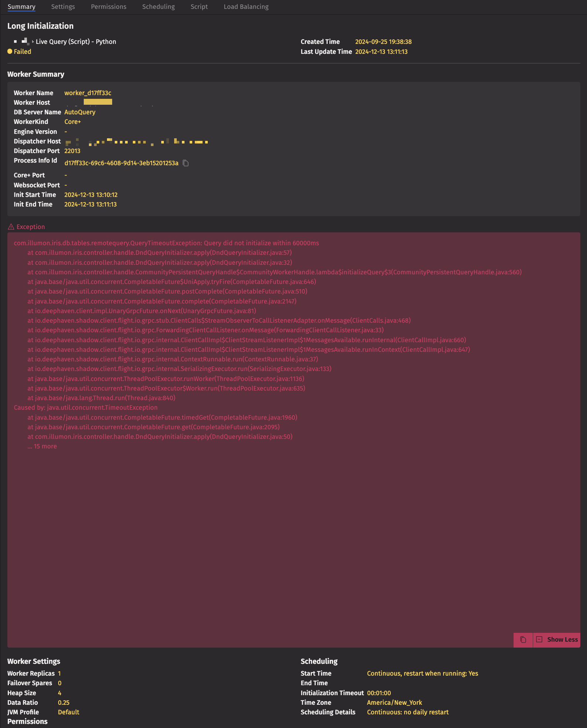This screenshot has height=728, width=587.
Task: Open the Settings tab
Action: point(63,7)
